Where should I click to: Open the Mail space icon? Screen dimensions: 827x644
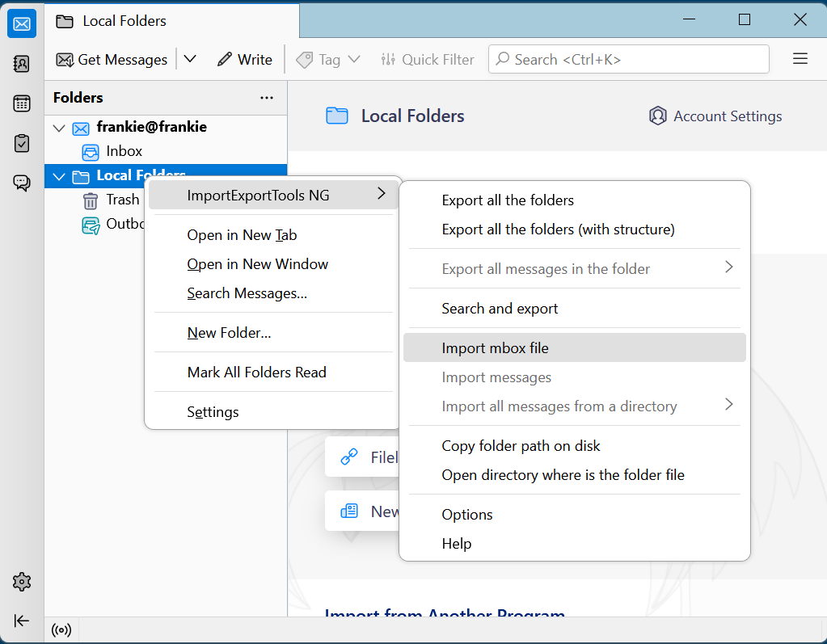coord(22,23)
